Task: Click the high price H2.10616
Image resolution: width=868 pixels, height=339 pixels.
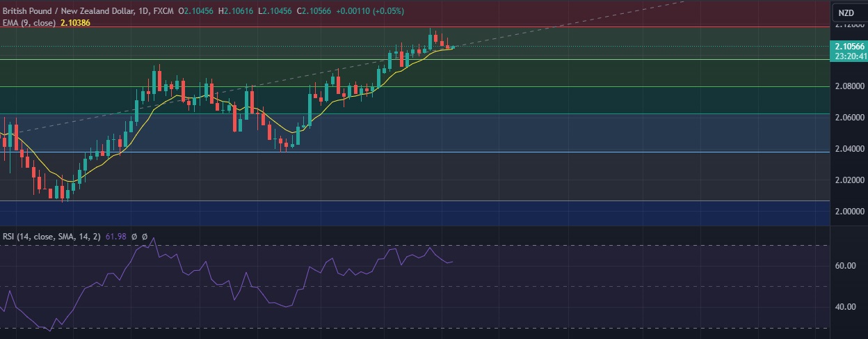Action: click(x=236, y=12)
